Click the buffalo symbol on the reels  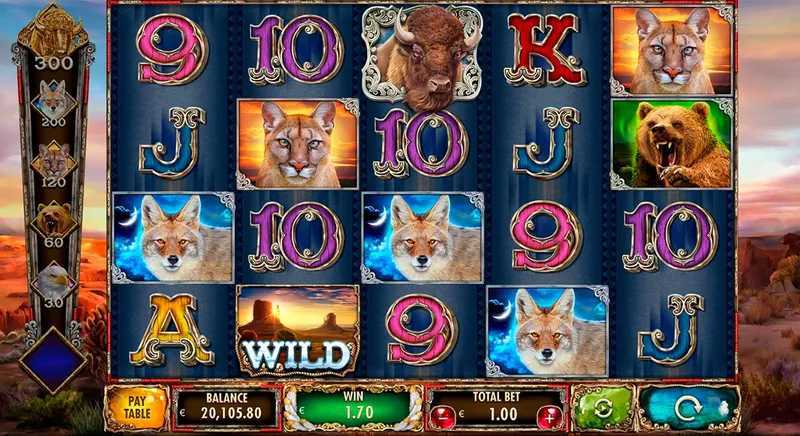coord(422,55)
